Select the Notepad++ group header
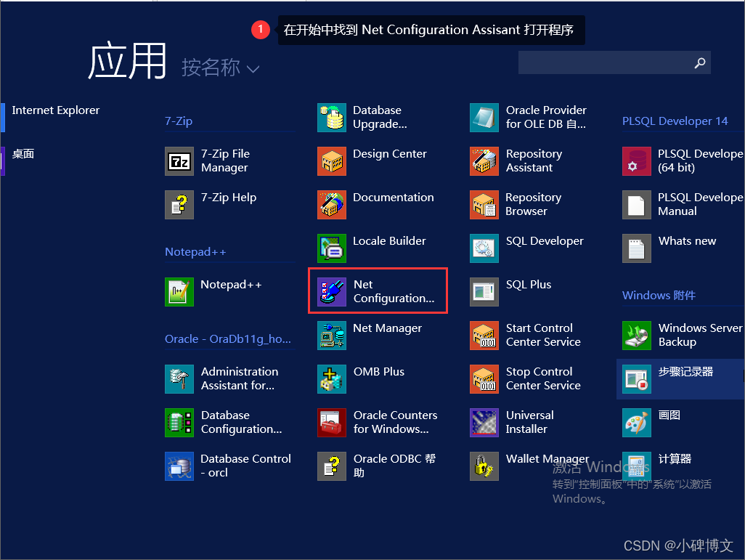This screenshot has width=745, height=560. [195, 252]
